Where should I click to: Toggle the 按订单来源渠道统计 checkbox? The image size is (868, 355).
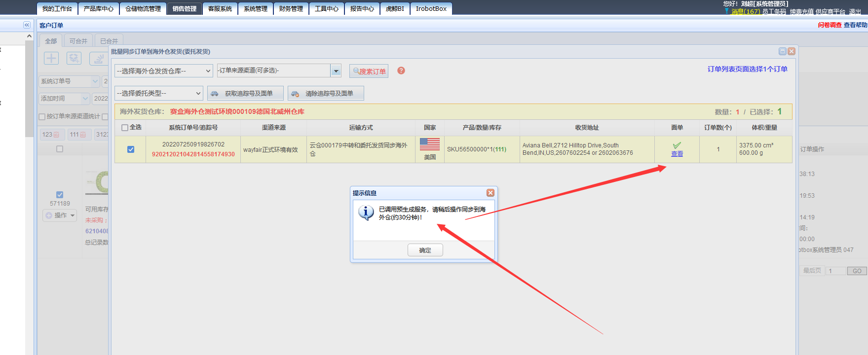pos(42,117)
